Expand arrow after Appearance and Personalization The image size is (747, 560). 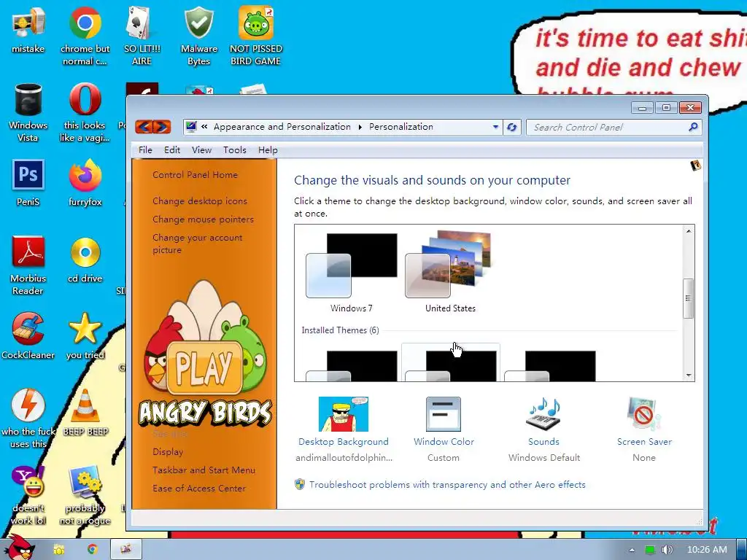pos(360,127)
